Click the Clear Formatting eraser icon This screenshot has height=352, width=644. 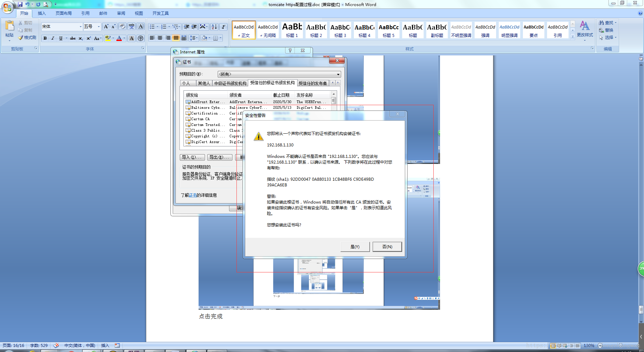click(122, 27)
